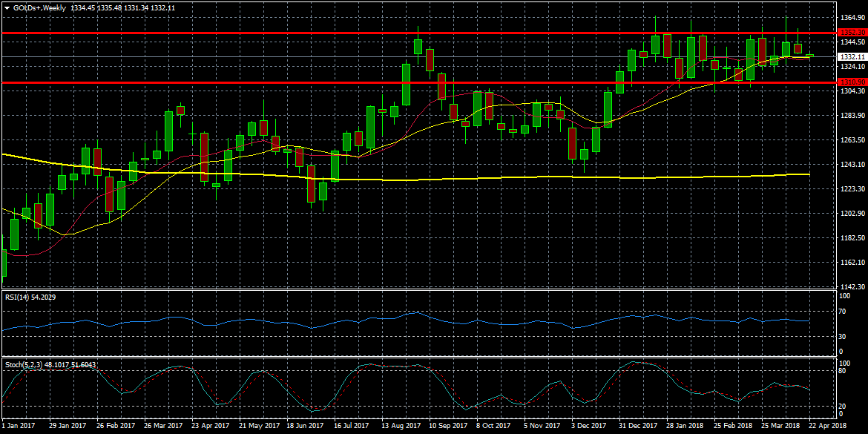
Task: Click the white 1332.11 current price tag
Action: (x=852, y=56)
